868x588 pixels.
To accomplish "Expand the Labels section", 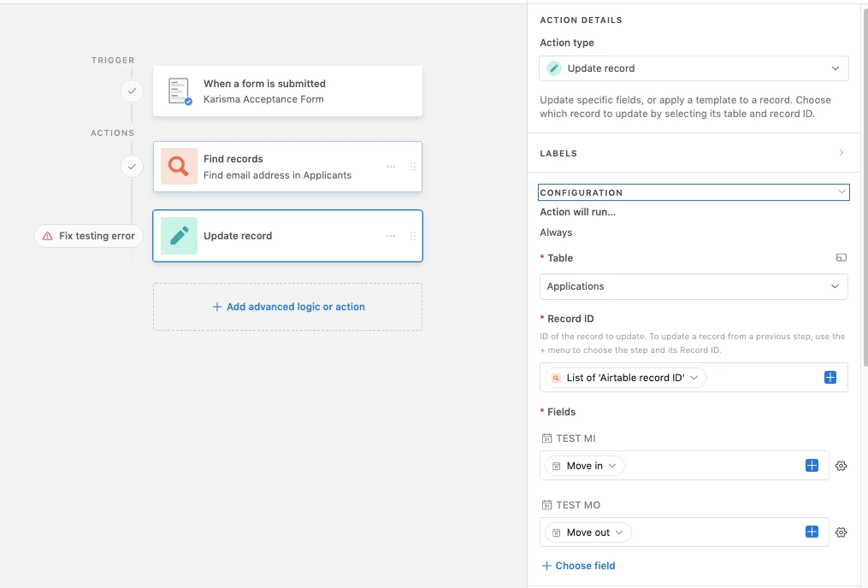I will pyautogui.click(x=841, y=153).
